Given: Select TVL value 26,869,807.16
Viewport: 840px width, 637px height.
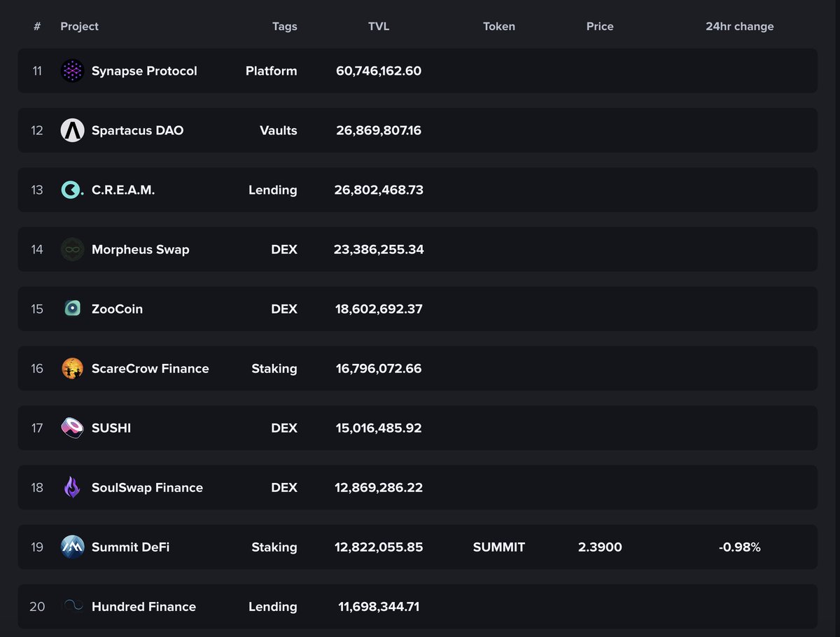Looking at the screenshot, I should coord(379,130).
